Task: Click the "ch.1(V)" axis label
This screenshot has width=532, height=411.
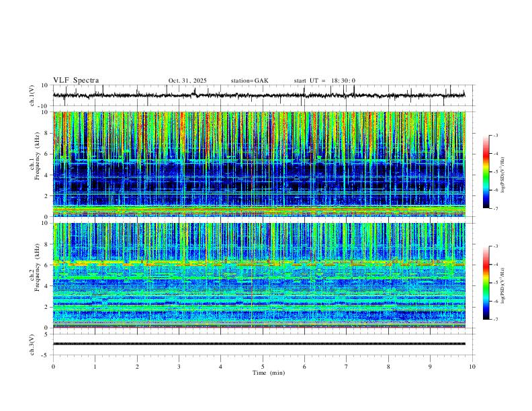Action: tap(32, 95)
